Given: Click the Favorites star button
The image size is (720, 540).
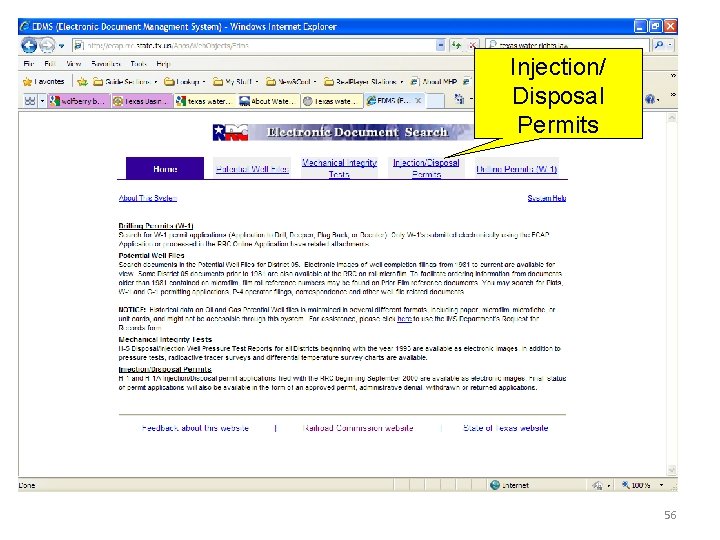Looking at the screenshot, I should pyautogui.click(x=43, y=81).
